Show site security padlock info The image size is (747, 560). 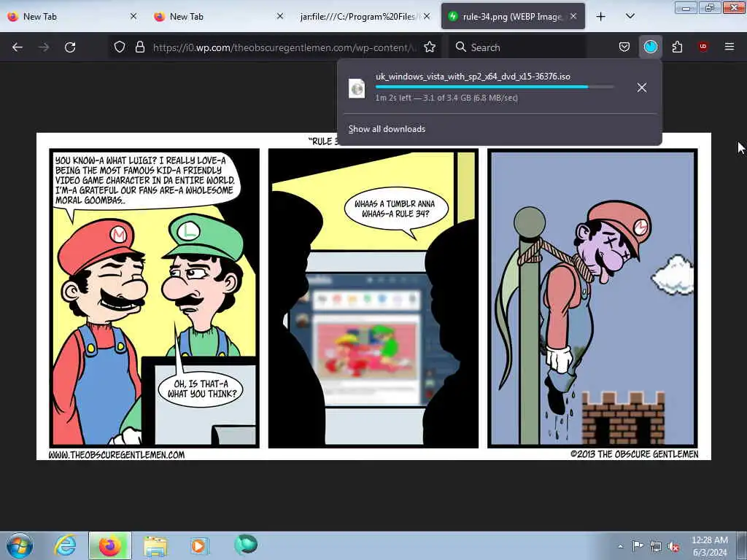[x=139, y=47]
